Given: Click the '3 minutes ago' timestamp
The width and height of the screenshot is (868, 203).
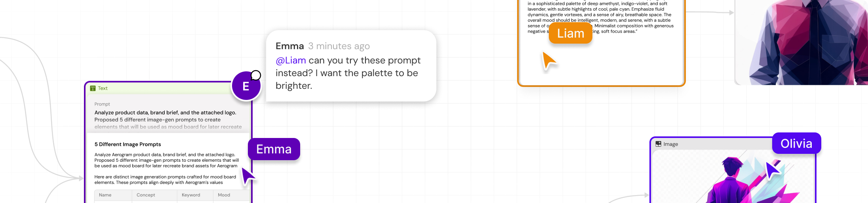Looking at the screenshot, I should click(339, 46).
